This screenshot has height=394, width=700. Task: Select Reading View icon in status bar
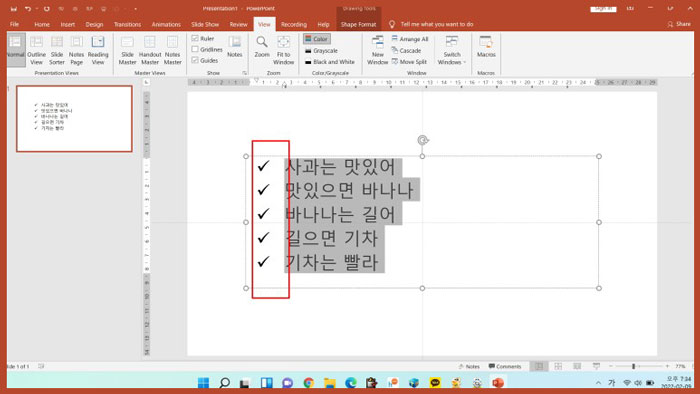(577, 366)
